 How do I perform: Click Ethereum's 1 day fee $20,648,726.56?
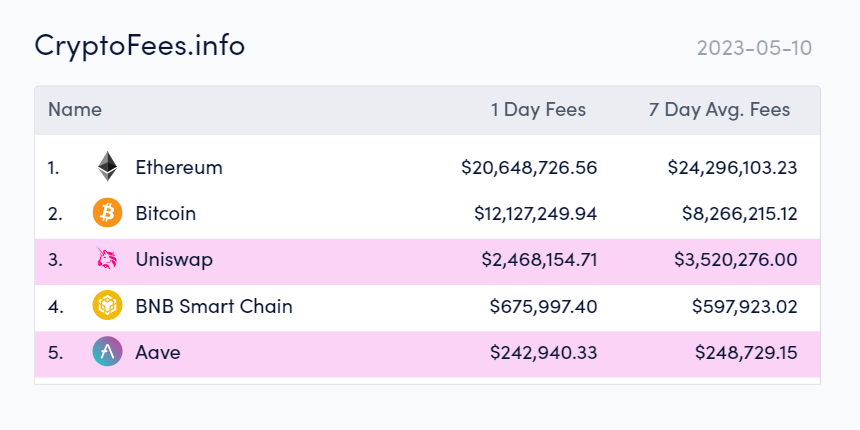click(x=529, y=167)
